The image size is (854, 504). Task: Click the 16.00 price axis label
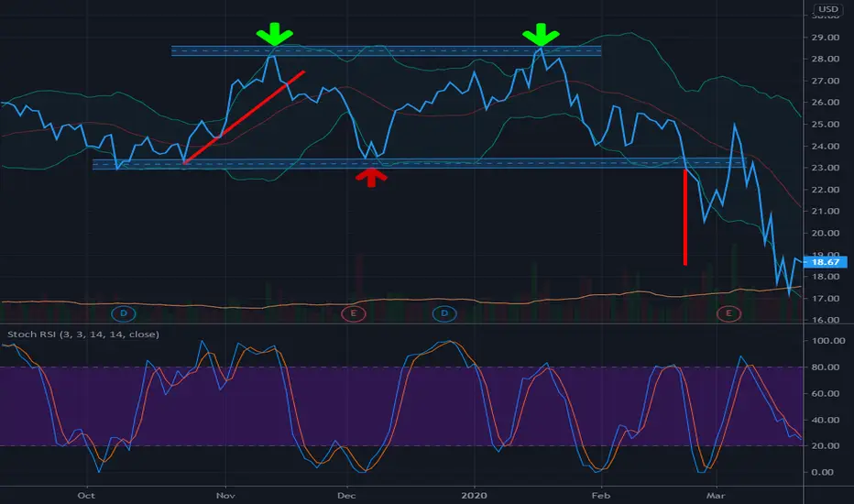[x=825, y=320]
